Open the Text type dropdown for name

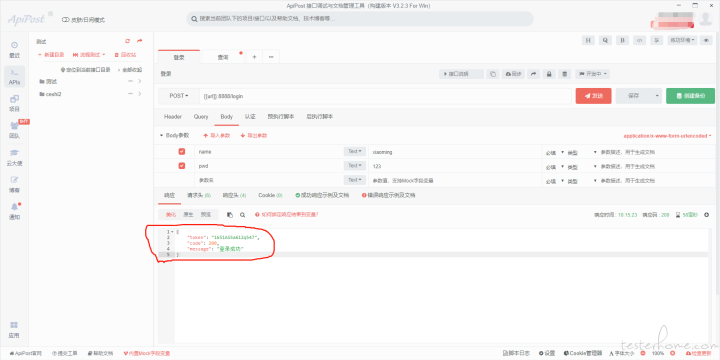pos(354,152)
